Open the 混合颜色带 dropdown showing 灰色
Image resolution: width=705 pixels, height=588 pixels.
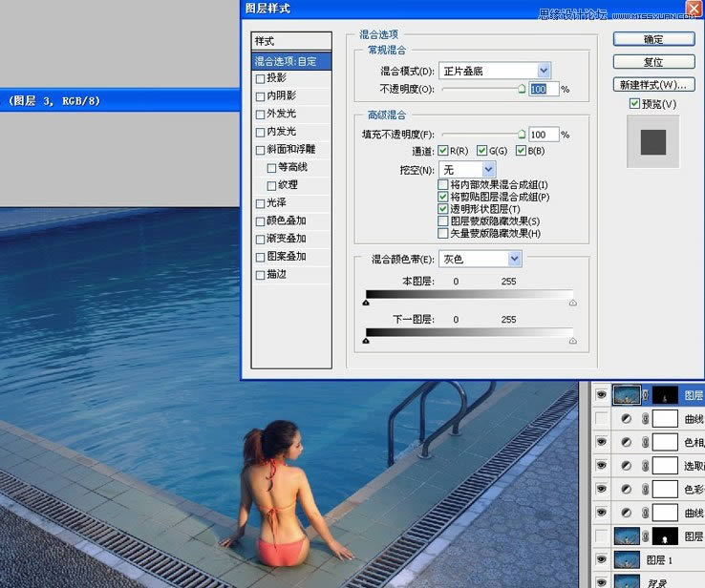(x=514, y=259)
